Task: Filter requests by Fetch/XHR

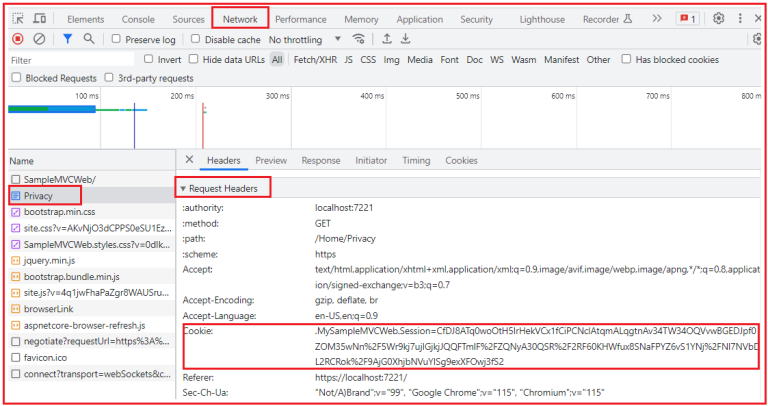Action: [x=314, y=59]
